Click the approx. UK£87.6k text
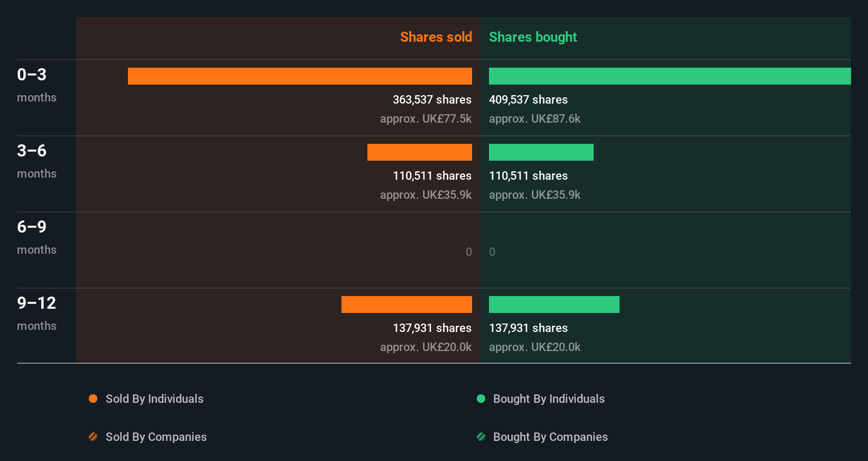The width and height of the screenshot is (868, 461). point(534,119)
